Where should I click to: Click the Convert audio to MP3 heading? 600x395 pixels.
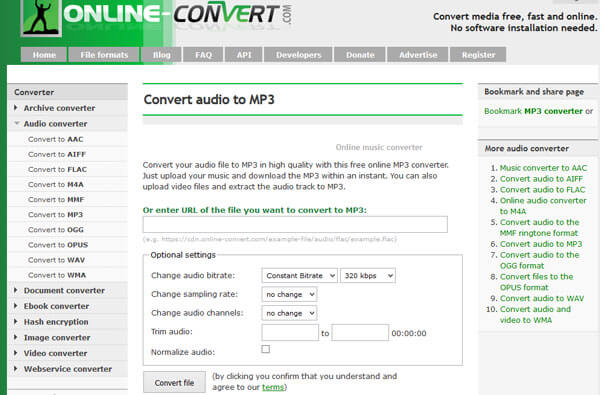point(209,100)
